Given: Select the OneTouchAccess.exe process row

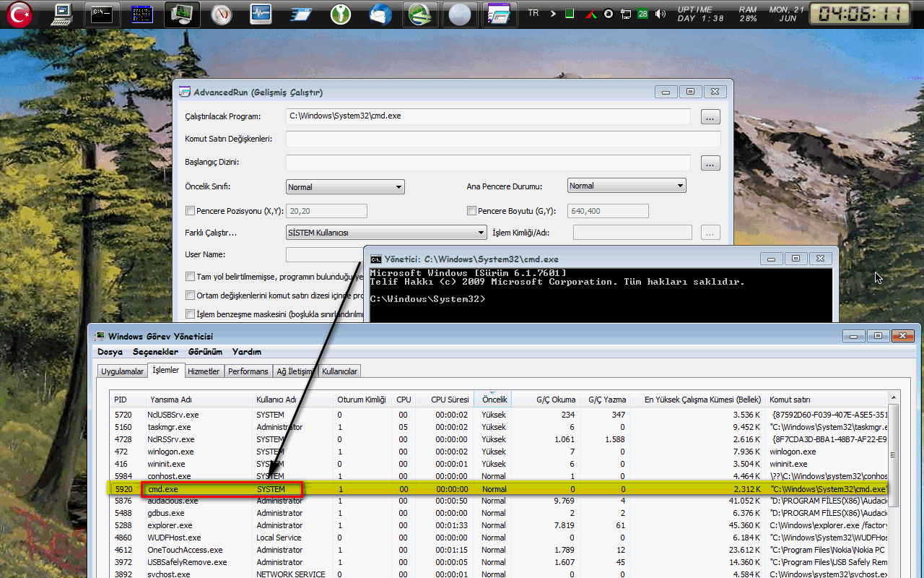Looking at the screenshot, I should 500,550.
